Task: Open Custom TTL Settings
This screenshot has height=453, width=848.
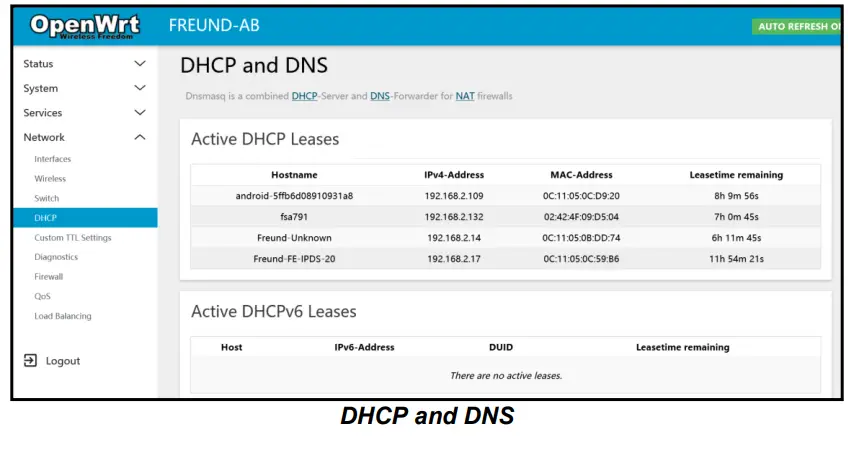Action: click(72, 237)
